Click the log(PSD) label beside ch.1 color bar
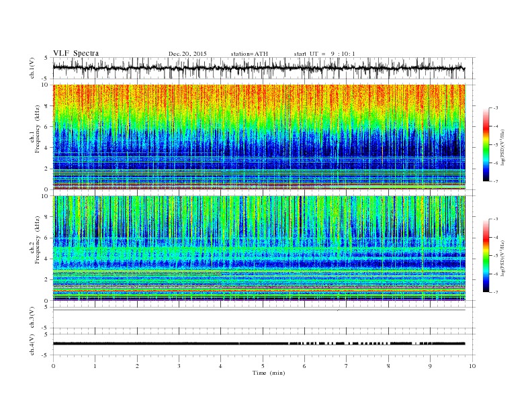This screenshot has width=532, height=411. [x=503, y=147]
